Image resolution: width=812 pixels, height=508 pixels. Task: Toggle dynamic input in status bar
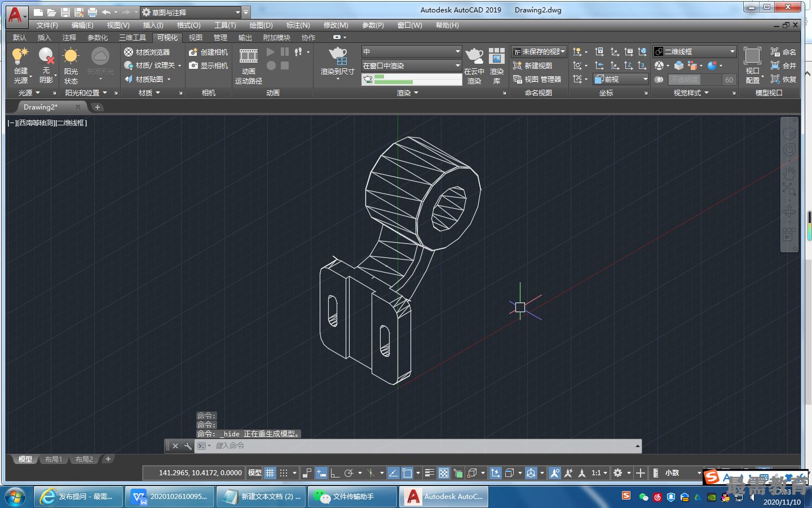[x=321, y=473]
